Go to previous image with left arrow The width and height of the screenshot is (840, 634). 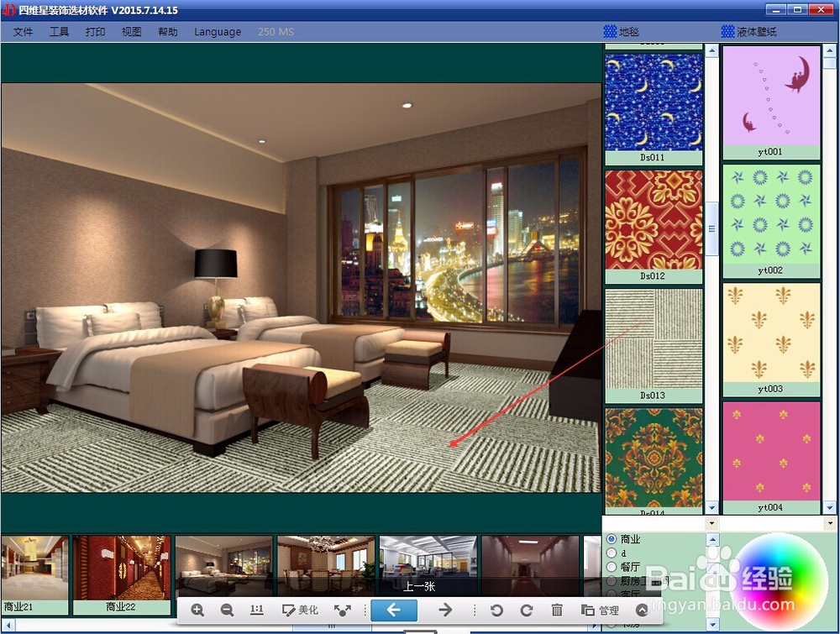coord(394,610)
